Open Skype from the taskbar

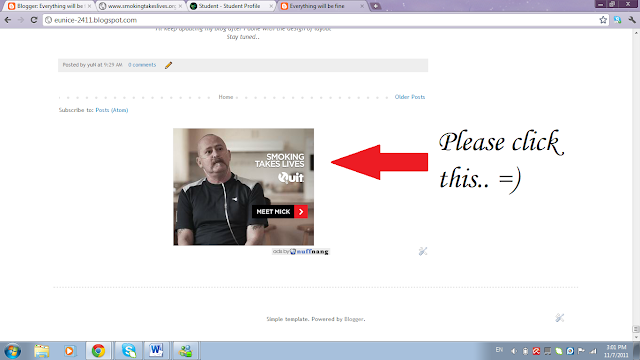(x=129, y=351)
